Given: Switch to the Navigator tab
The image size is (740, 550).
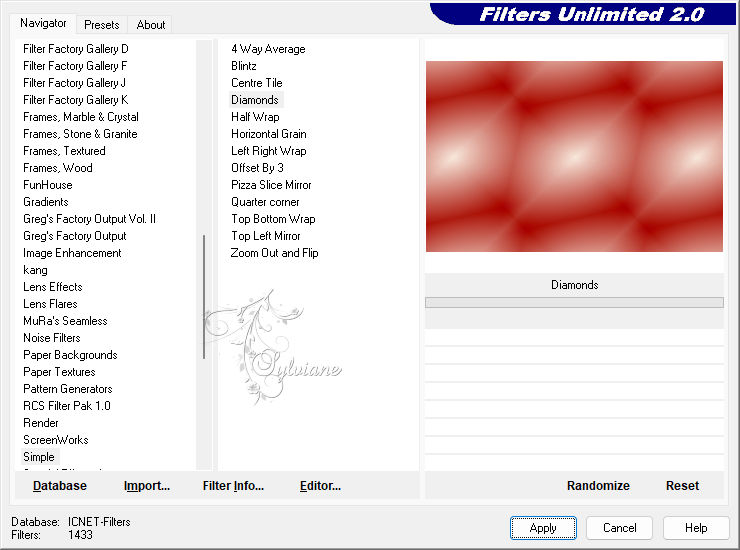Looking at the screenshot, I should [43, 23].
